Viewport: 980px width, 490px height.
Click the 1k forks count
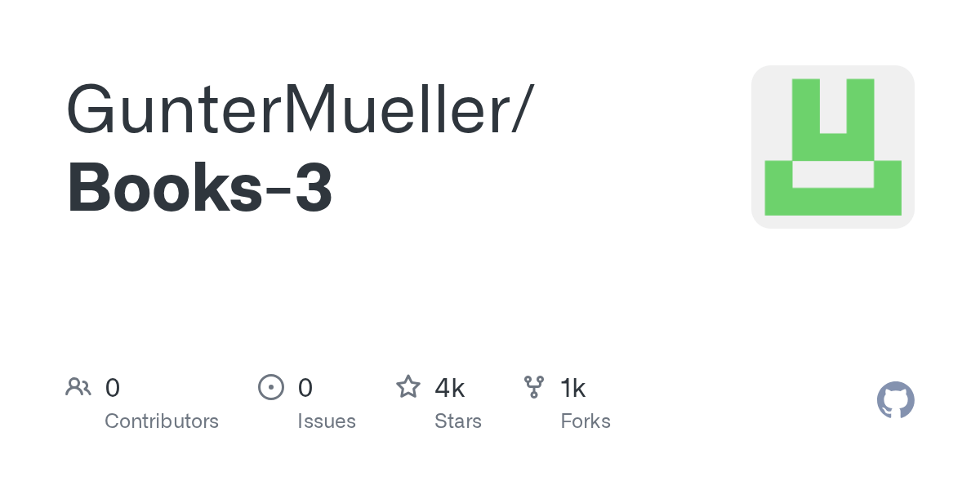[573, 388]
